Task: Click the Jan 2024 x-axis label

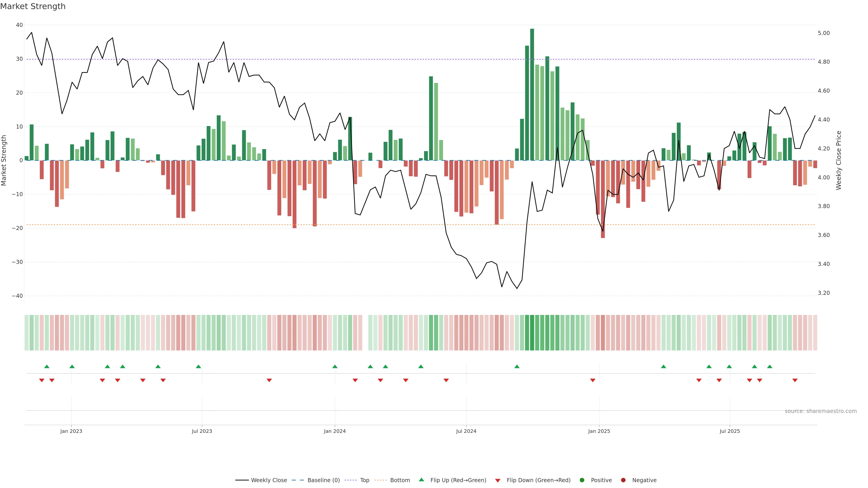Action: [x=335, y=431]
